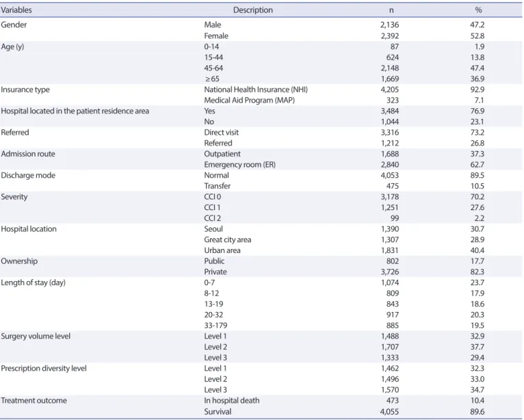Select the Insurance type label
The width and height of the screenshot is (524, 420).
25,90
